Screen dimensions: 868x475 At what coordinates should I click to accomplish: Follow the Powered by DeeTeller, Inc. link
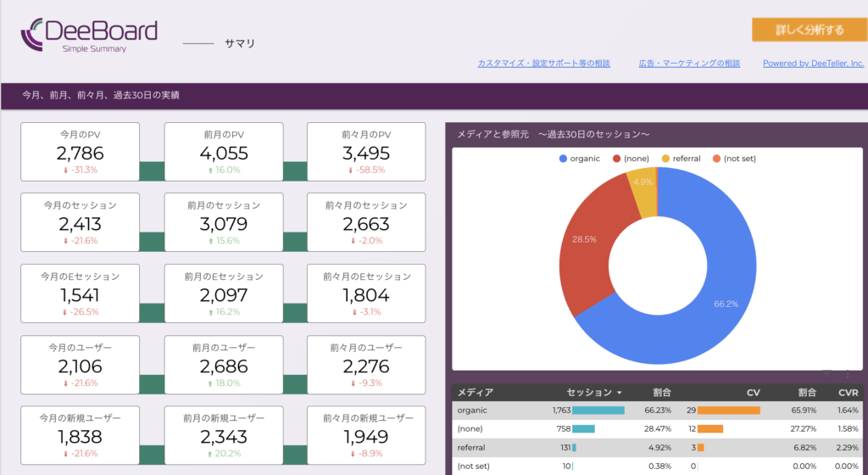pyautogui.click(x=813, y=64)
